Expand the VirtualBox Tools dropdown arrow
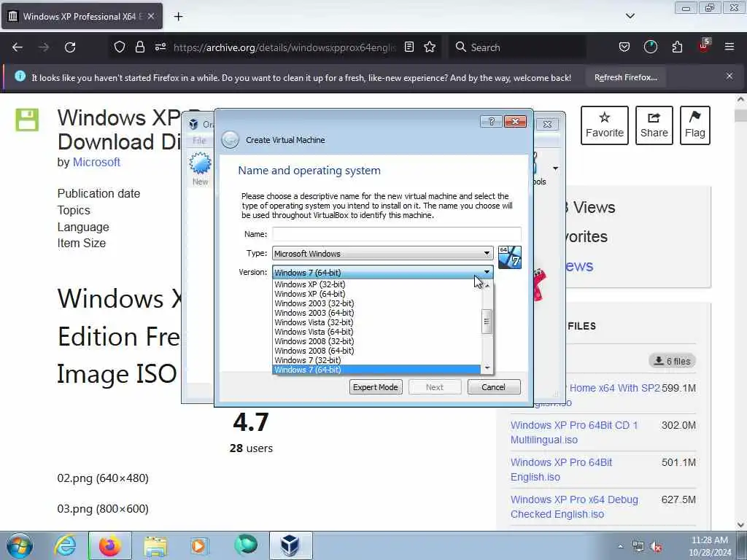Viewport: 747px width, 560px height. click(x=555, y=168)
